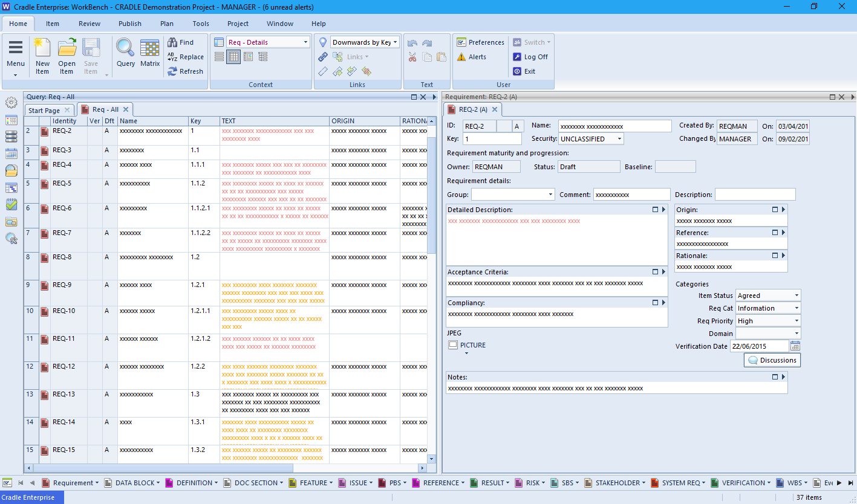Open the Gantt chart sidebar icon
Viewport: 857px width, 504px height.
[x=11, y=188]
